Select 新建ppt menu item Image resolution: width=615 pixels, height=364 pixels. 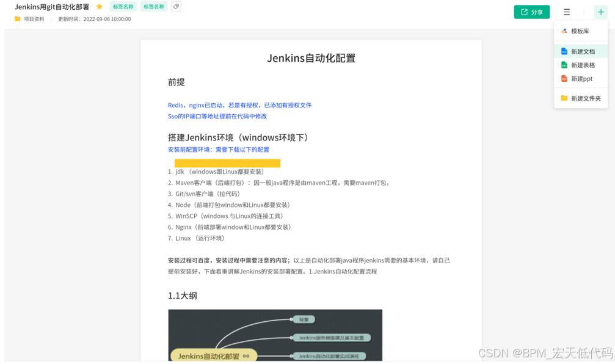581,79
